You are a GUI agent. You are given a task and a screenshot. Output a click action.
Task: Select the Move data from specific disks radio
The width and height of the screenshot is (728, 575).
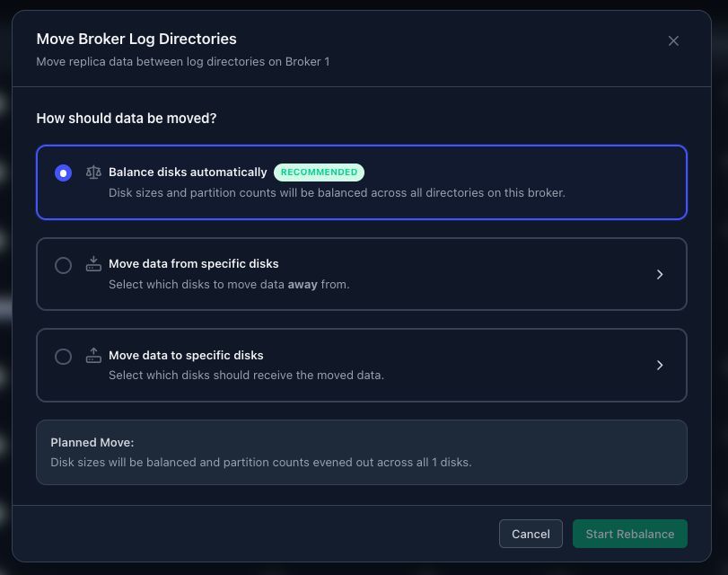click(63, 265)
